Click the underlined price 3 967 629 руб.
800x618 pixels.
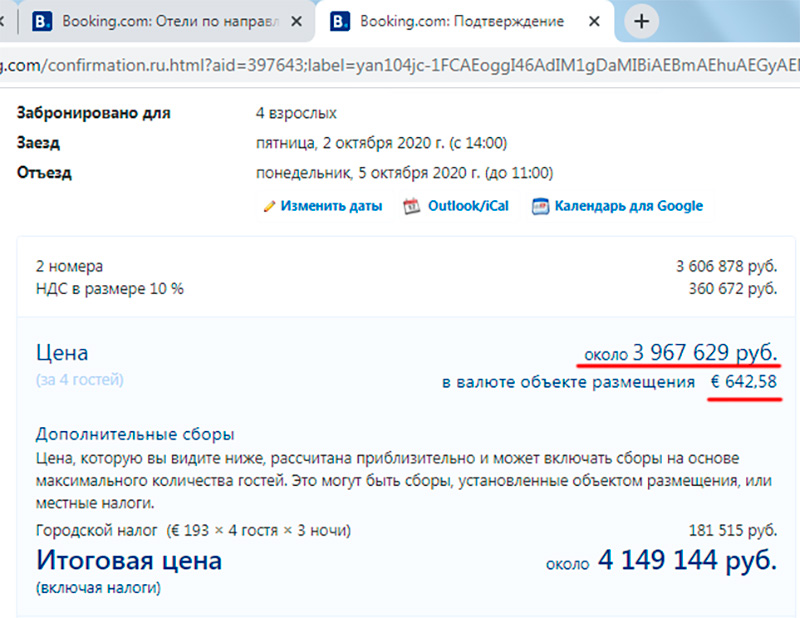tap(703, 354)
